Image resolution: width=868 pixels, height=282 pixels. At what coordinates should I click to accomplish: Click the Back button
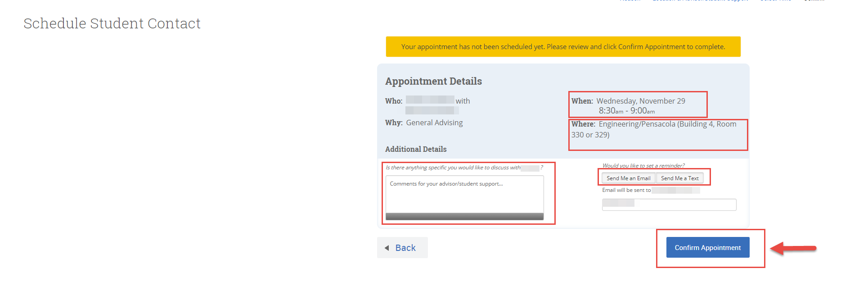tap(402, 247)
